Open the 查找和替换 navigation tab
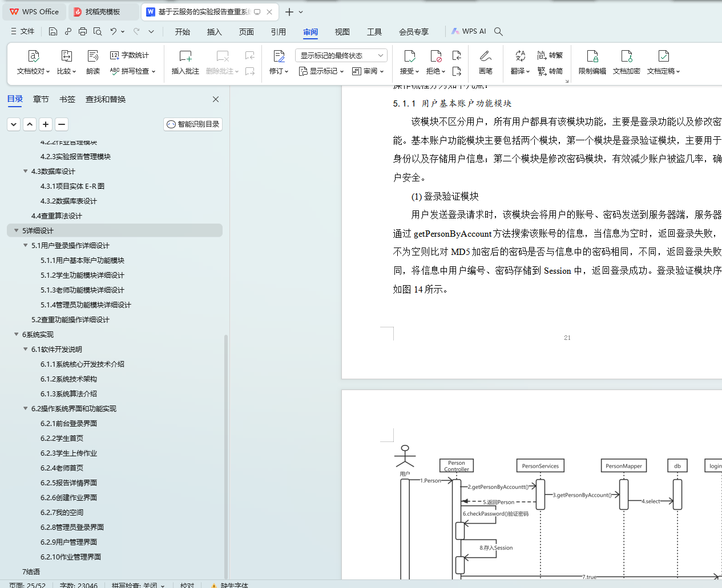The image size is (722, 588). click(106, 99)
